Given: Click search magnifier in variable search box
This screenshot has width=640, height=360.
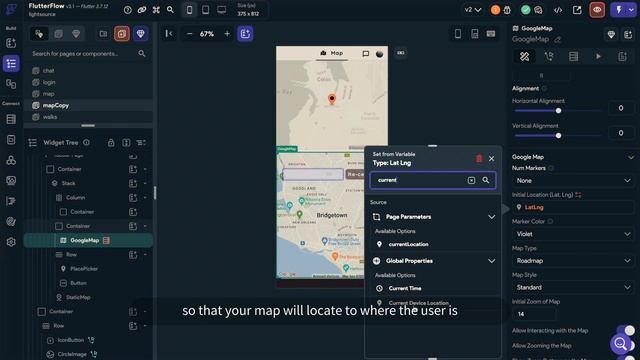Looking at the screenshot, I should pos(486,180).
